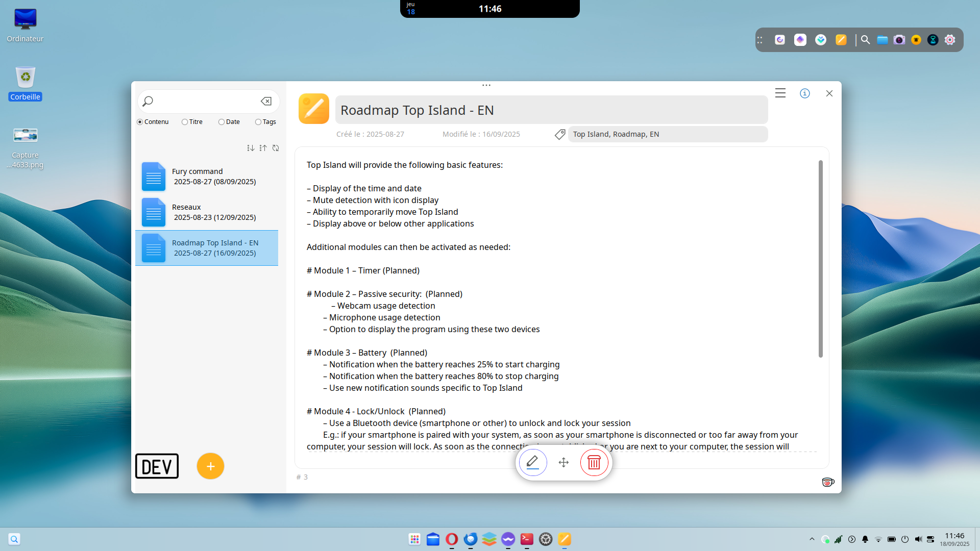The image size is (980, 551).
Task: Show note info with the blue info icon
Action: click(x=805, y=93)
